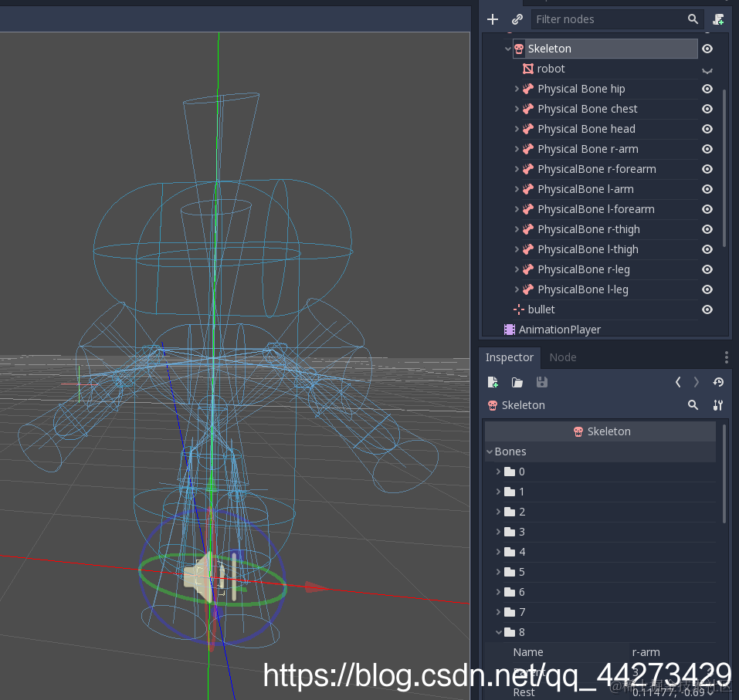Hide the PhysicalBone l-forearm node
Image resolution: width=739 pixels, height=700 pixels.
tap(707, 209)
